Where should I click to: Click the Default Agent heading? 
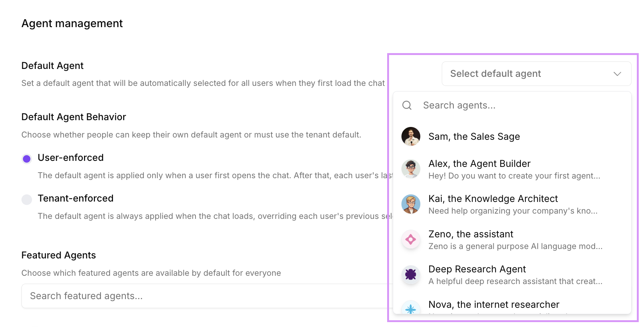(x=52, y=66)
